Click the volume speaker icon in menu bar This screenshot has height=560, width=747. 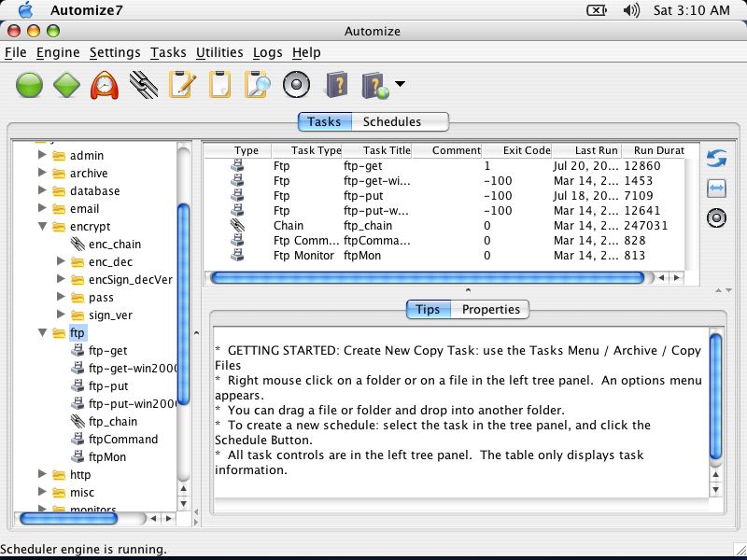pyautogui.click(x=631, y=10)
